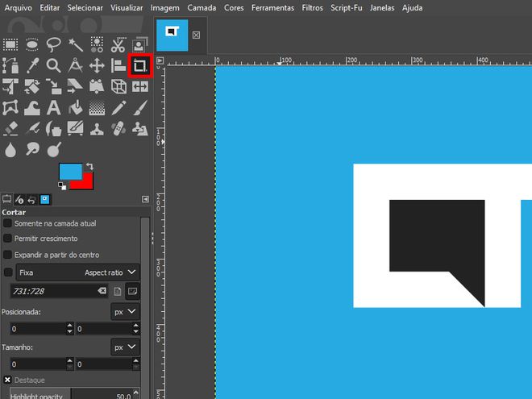Open the Imagem menu

point(165,8)
